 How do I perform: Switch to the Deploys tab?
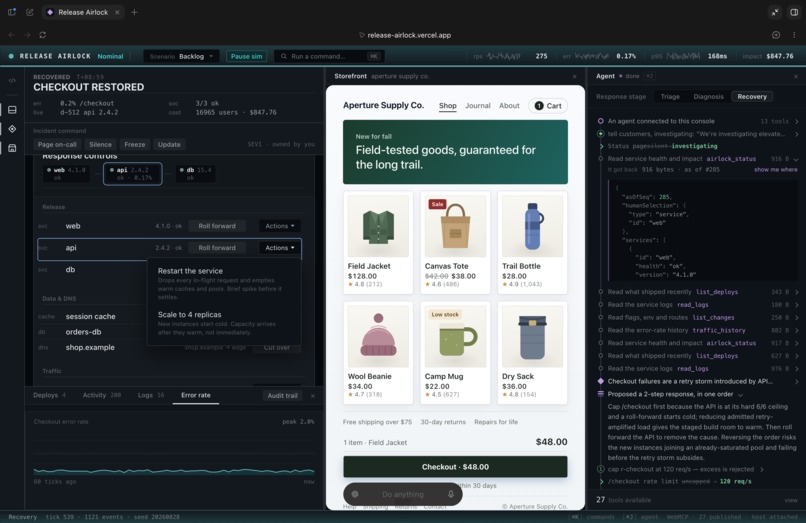(49, 395)
